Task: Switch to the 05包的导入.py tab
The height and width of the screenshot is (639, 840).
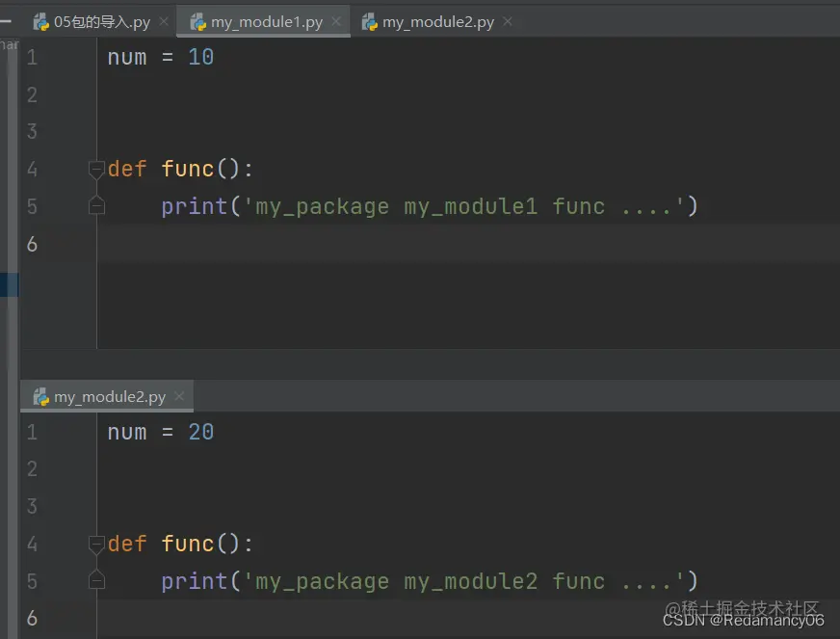Action: coord(101,22)
